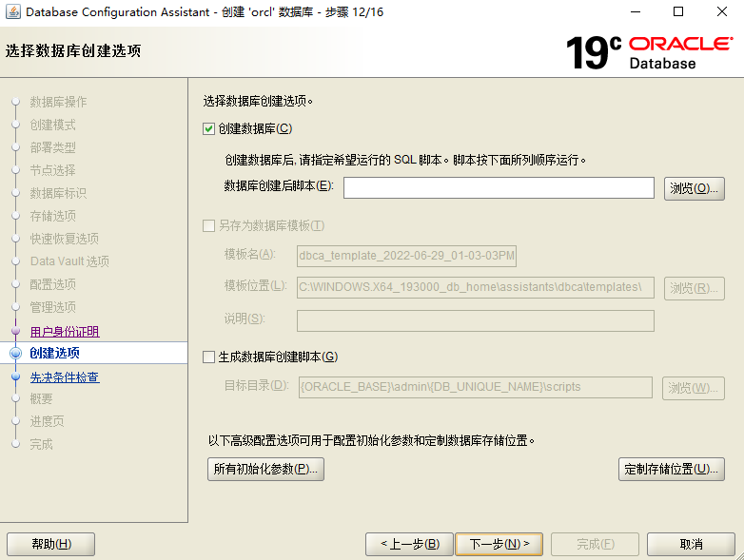Open 所有初始化参数 settings

point(265,469)
